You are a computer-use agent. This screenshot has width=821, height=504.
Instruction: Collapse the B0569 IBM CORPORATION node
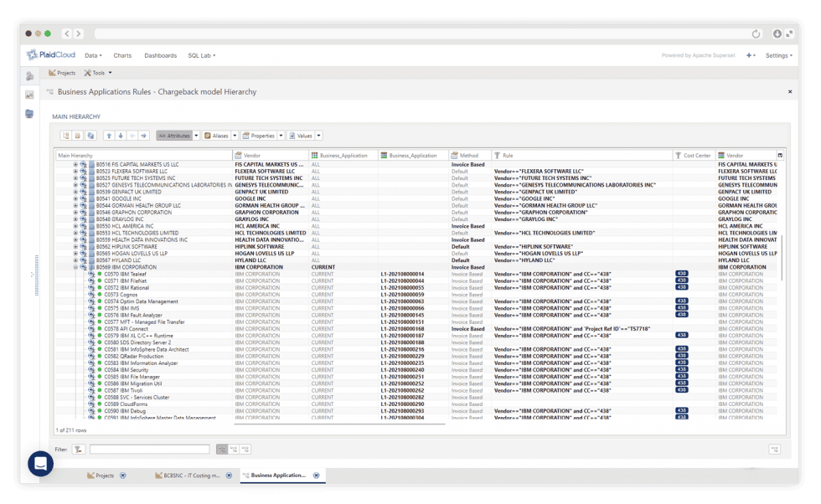click(x=75, y=267)
